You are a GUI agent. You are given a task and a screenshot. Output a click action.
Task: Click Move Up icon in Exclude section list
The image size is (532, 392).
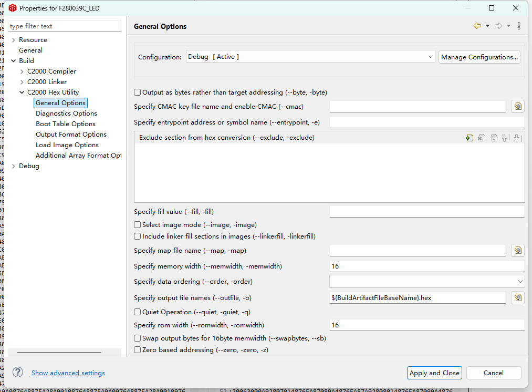[505, 138]
